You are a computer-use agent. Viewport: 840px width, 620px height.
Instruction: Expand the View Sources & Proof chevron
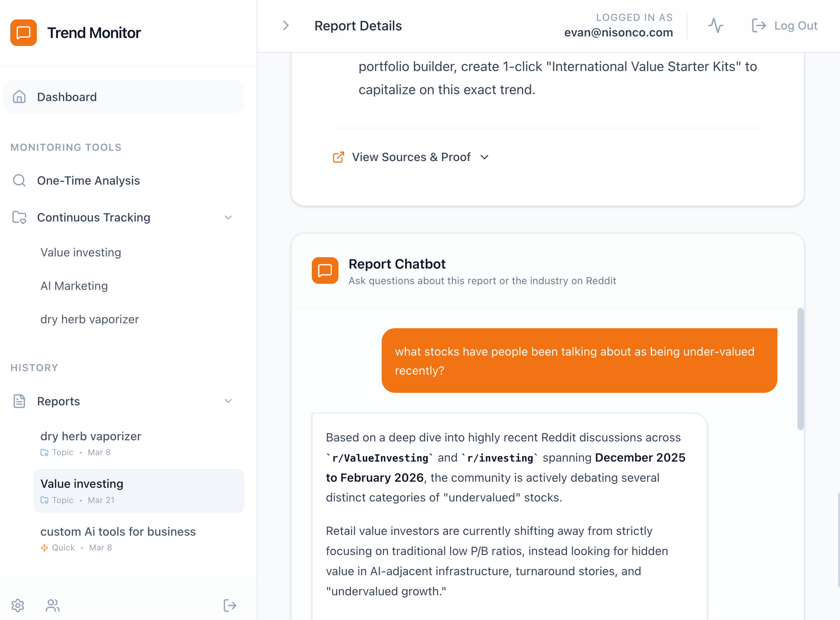pos(485,157)
